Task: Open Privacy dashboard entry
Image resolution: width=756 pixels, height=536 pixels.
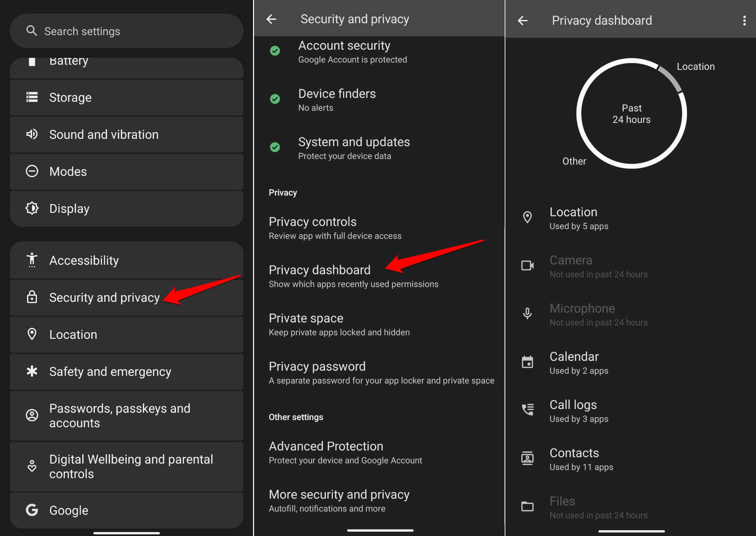Action: (x=379, y=276)
